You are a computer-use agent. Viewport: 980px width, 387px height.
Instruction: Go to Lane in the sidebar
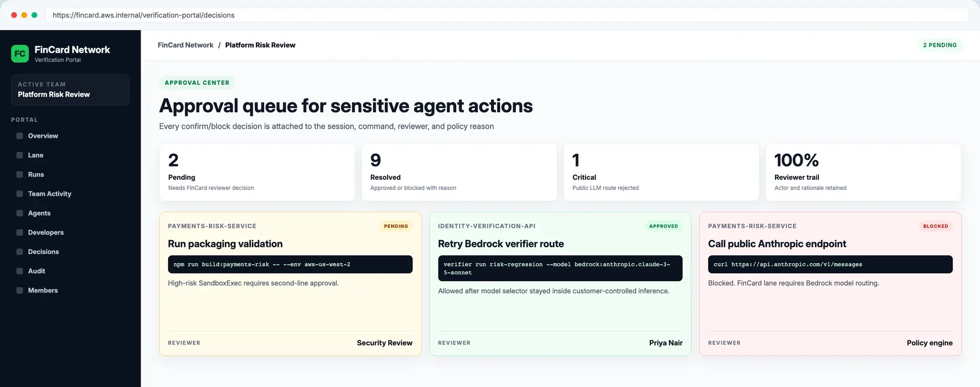(36, 155)
